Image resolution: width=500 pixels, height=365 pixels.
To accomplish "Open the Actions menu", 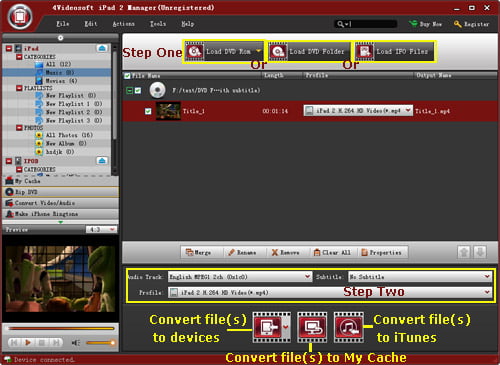I will (x=124, y=24).
